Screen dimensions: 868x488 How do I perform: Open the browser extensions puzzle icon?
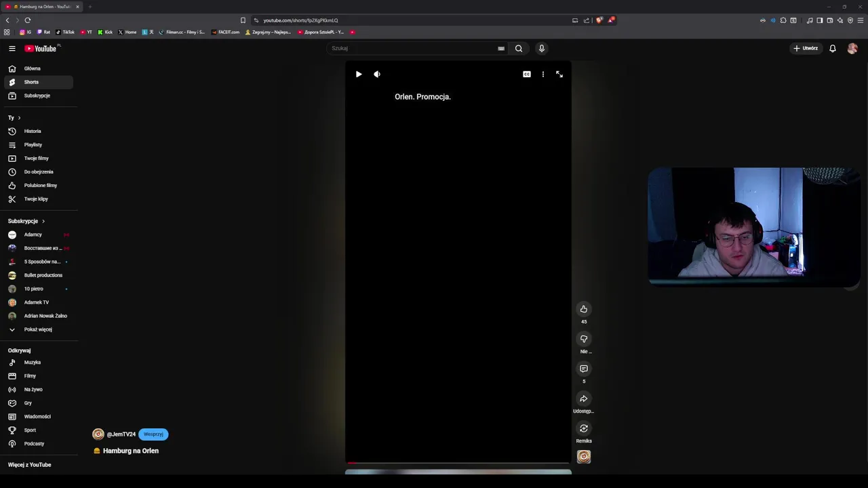[x=783, y=20]
